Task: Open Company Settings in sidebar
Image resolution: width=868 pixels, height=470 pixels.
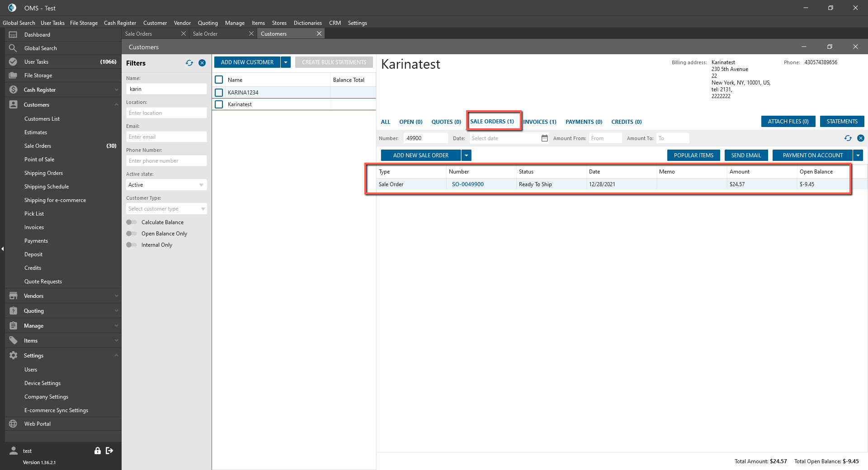Action: (x=47, y=397)
